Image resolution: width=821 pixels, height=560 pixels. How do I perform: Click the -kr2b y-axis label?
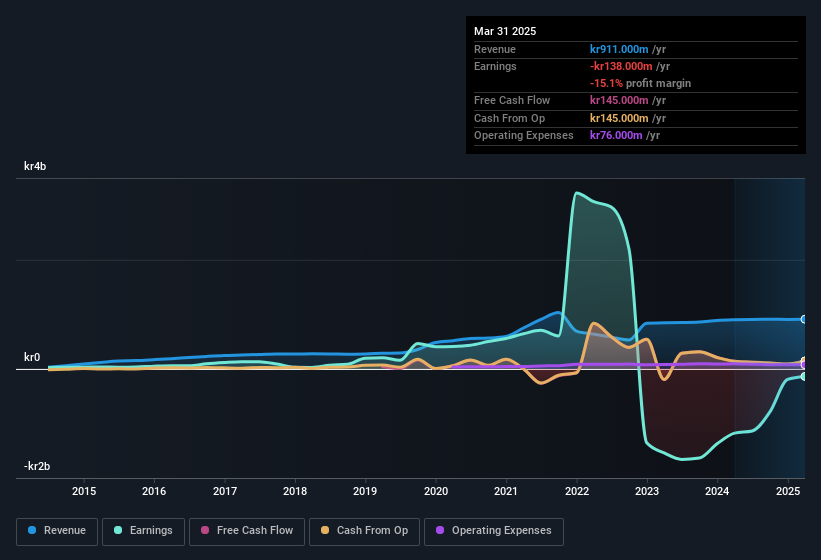point(37,466)
